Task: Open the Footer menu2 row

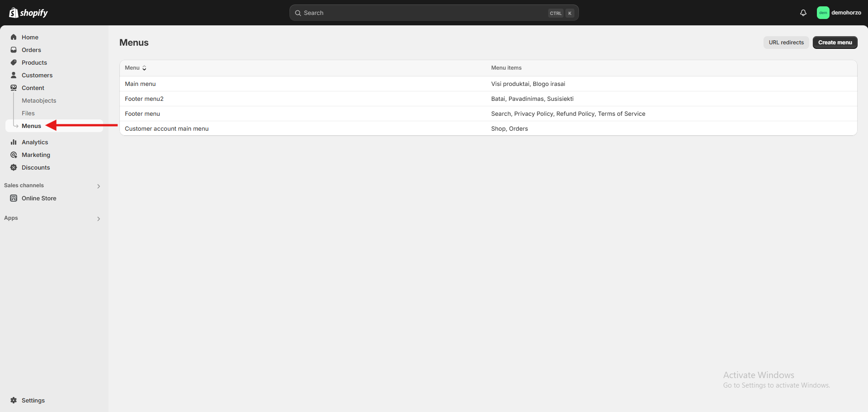Action: point(144,99)
